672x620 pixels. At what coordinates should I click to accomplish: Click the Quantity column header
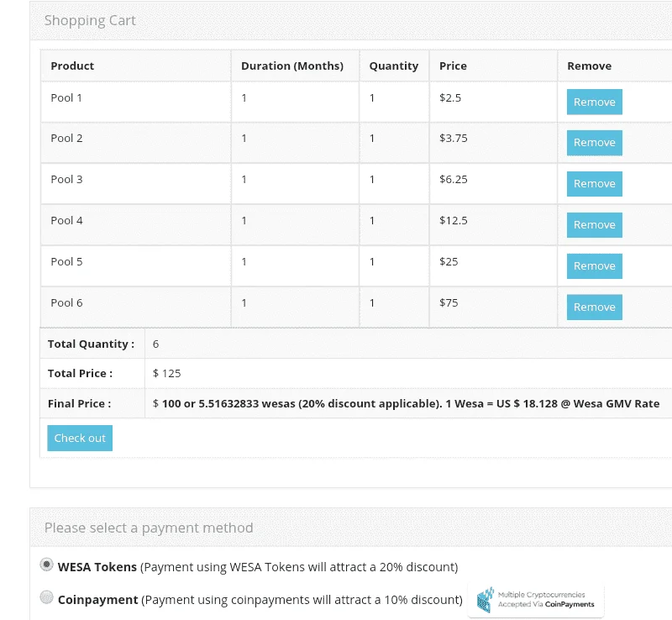(x=393, y=66)
